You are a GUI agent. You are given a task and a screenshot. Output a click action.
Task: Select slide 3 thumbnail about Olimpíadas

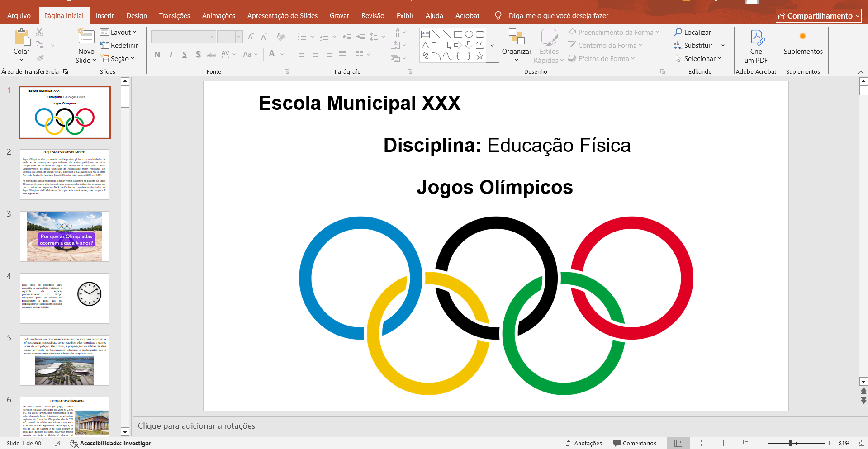[65, 236]
